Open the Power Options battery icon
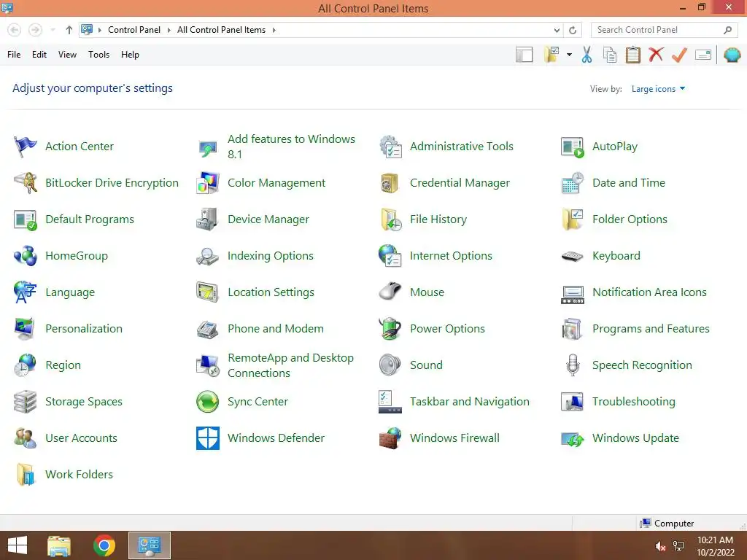The image size is (747, 560). (x=390, y=329)
